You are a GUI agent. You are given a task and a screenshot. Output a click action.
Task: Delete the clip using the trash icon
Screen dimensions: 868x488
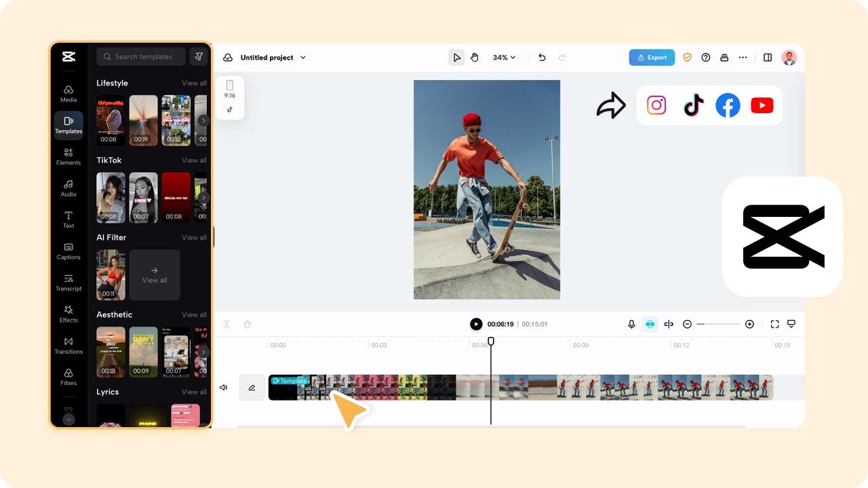[246, 324]
